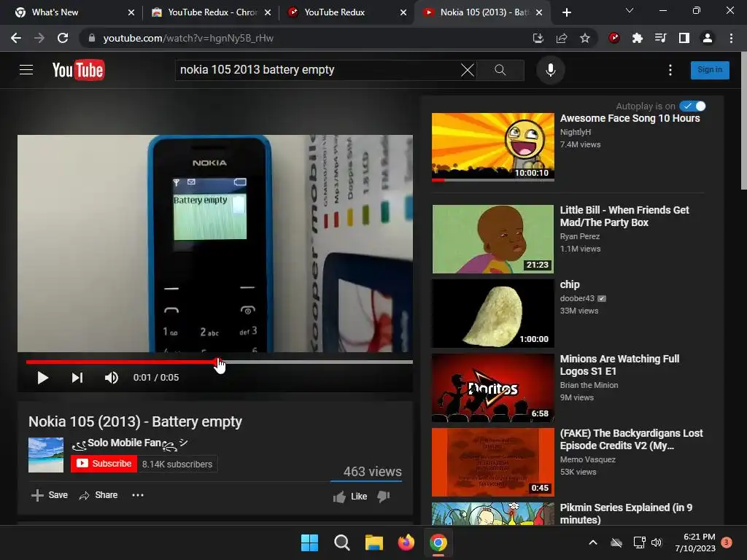This screenshot has height=560, width=747.
Task: Click the doober43 channel name
Action: point(577,298)
